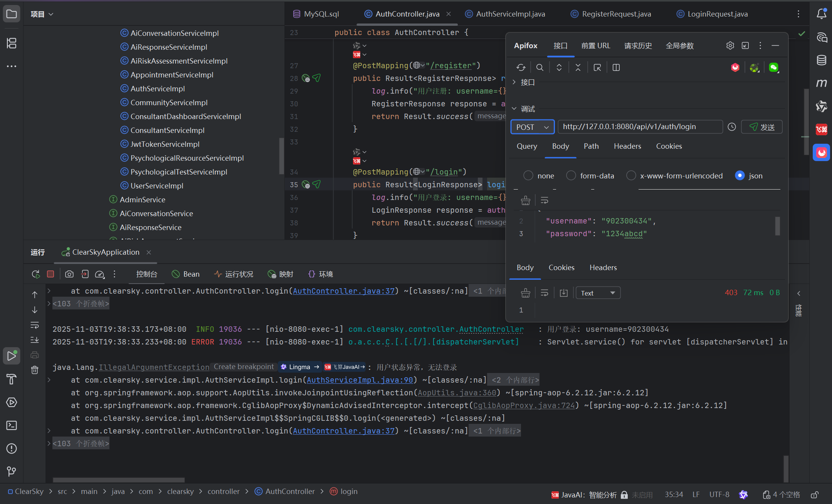832x504 pixels.
Task: Click the Create breakpoint hint
Action: tap(244, 367)
